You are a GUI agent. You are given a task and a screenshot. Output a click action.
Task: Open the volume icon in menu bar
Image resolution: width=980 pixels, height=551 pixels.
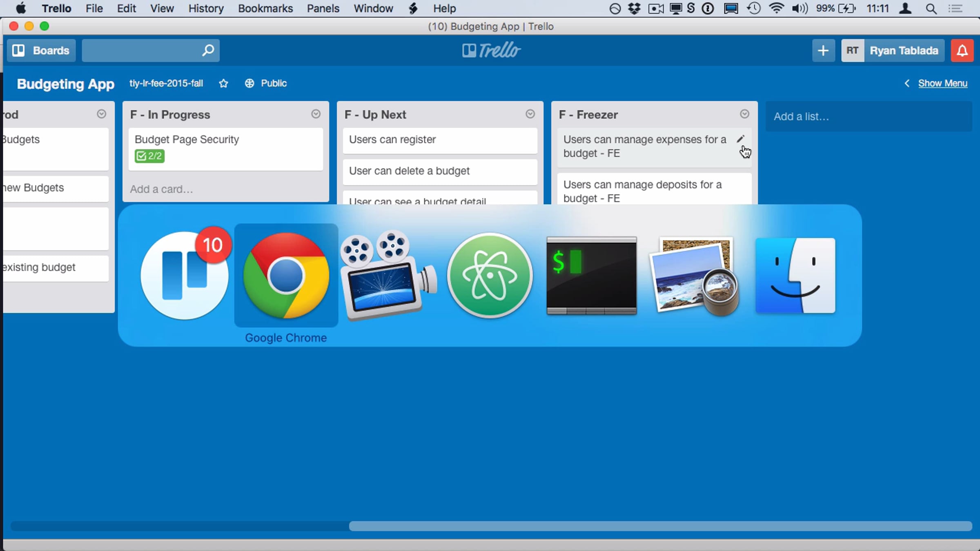[x=800, y=8]
